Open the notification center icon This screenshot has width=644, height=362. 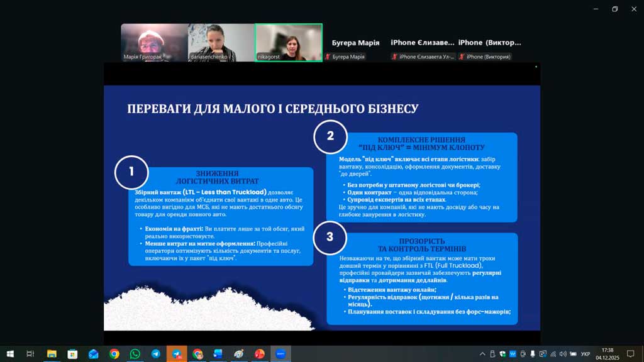click(631, 354)
